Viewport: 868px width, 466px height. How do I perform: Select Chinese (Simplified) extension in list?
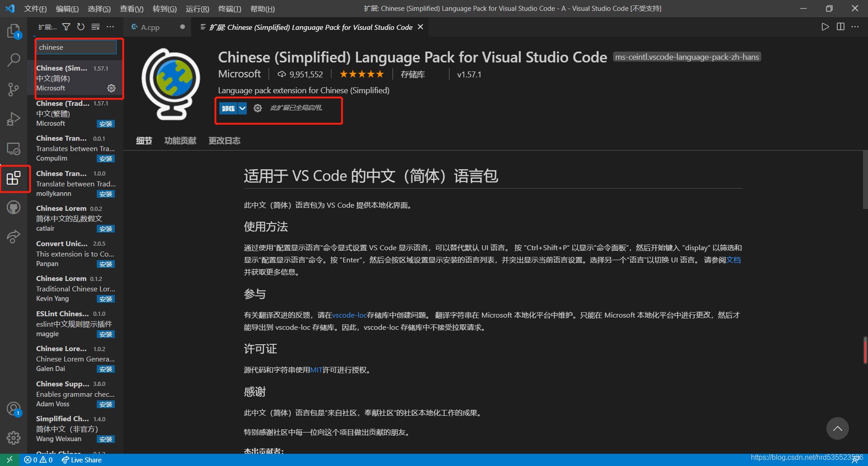click(x=75, y=78)
